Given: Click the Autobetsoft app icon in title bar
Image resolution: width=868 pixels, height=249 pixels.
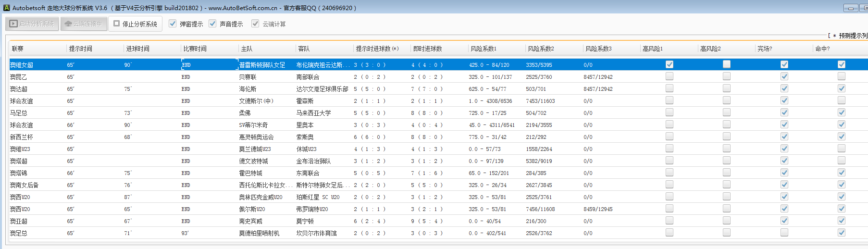Looking at the screenshot, I should pos(6,8).
